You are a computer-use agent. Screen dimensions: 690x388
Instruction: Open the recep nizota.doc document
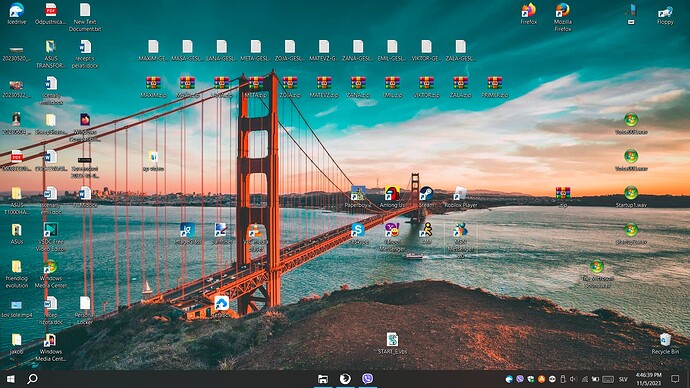[x=51, y=310]
